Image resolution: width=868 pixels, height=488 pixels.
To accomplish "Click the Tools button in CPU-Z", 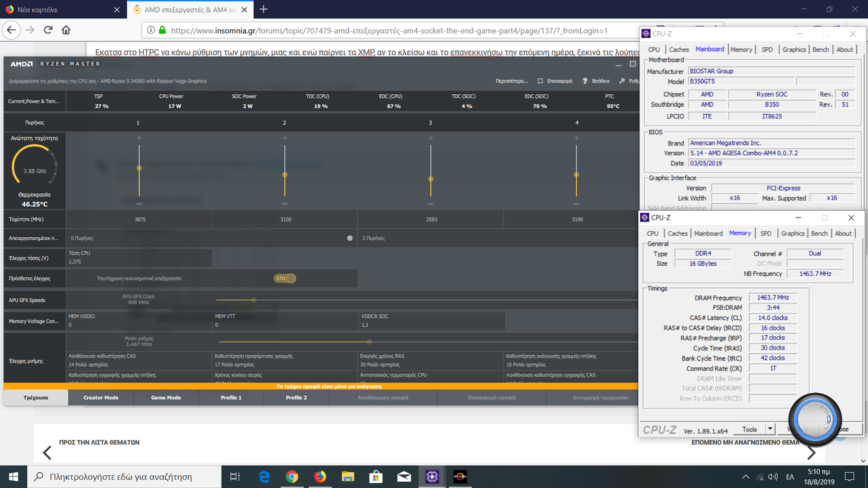I will tap(749, 429).
